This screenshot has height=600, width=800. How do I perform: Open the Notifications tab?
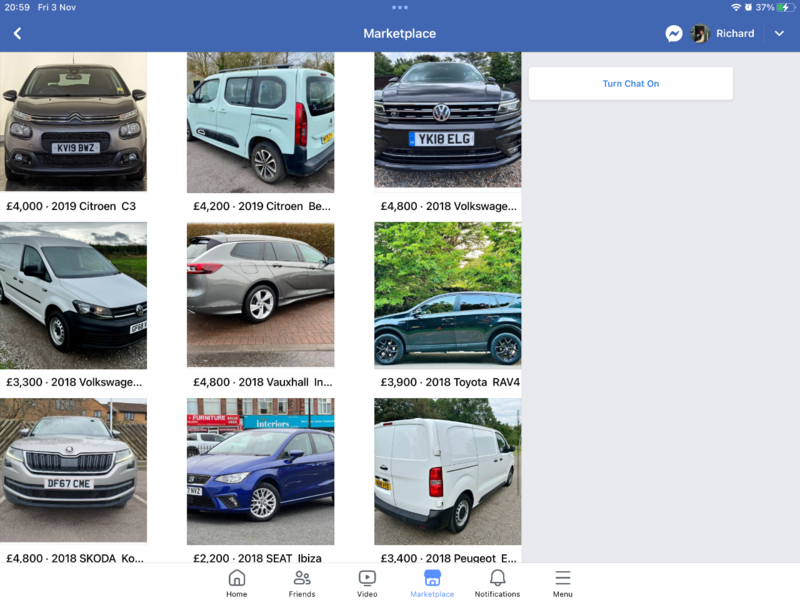(x=497, y=584)
